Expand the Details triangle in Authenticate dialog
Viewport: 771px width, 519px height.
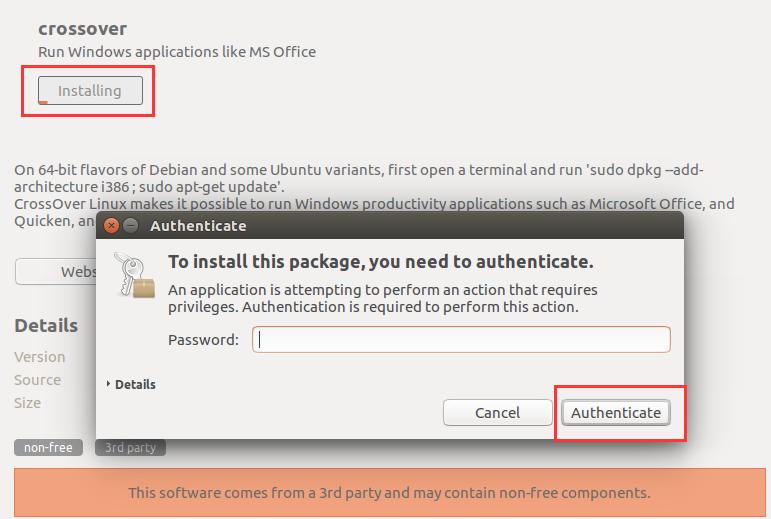tap(109, 384)
